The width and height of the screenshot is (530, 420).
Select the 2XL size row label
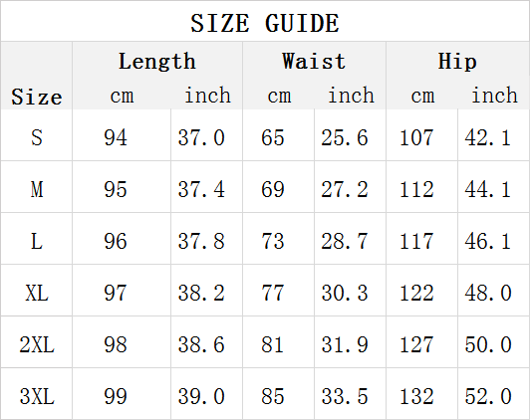(37, 344)
